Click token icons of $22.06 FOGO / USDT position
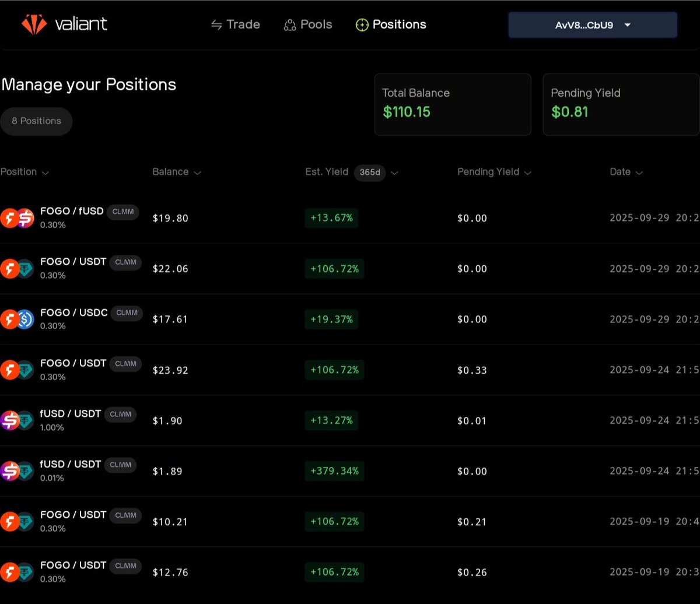The image size is (700, 604). (17, 269)
